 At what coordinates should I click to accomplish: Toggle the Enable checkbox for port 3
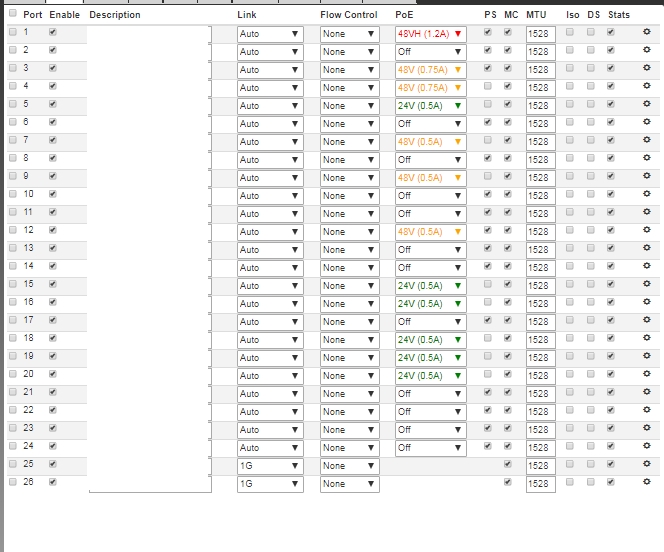pyautogui.click(x=53, y=68)
